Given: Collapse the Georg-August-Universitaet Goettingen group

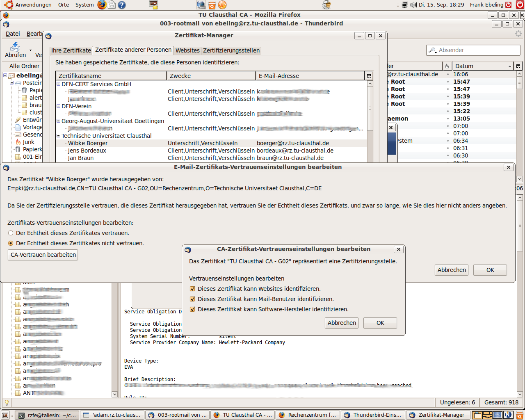Looking at the screenshot, I should point(58,121).
